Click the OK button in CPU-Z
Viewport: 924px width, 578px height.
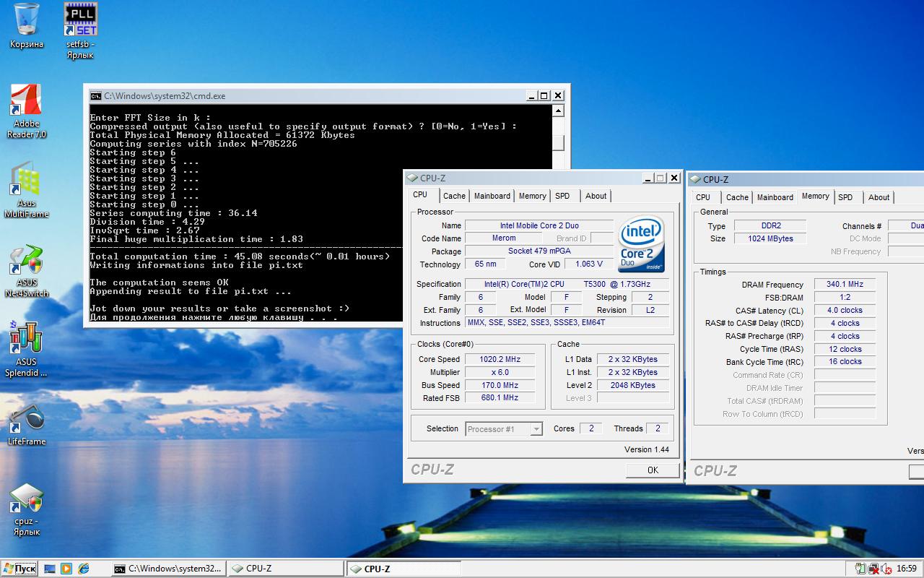pos(653,470)
